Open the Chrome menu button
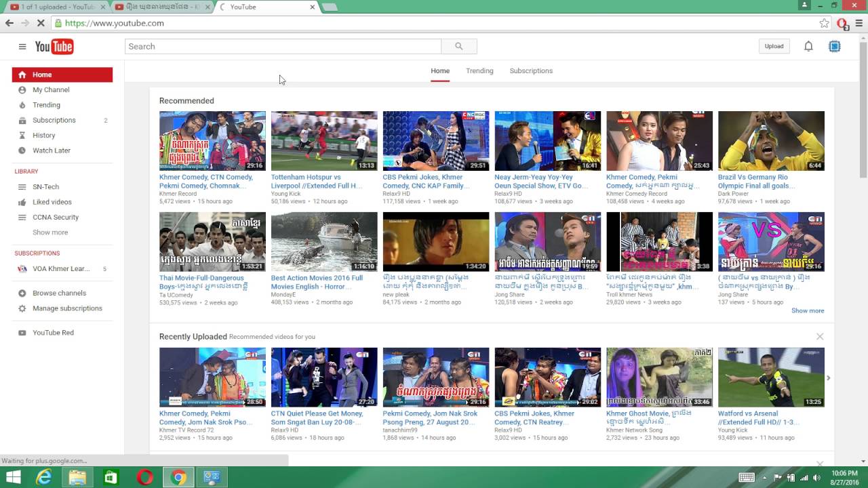Screen dimensions: 868x488 (x=859, y=23)
